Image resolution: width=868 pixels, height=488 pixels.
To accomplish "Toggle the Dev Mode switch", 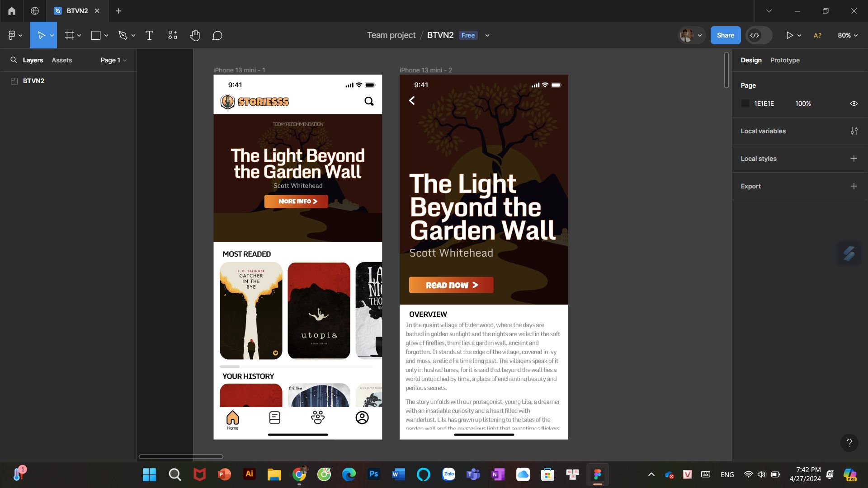I will (x=759, y=35).
